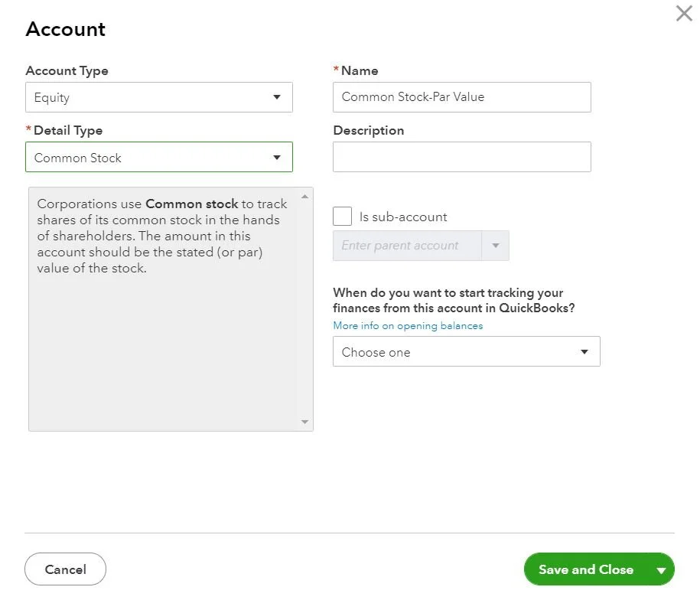Click the scroll-down arrow on the description panel
This screenshot has height=613, width=700.
[x=304, y=422]
